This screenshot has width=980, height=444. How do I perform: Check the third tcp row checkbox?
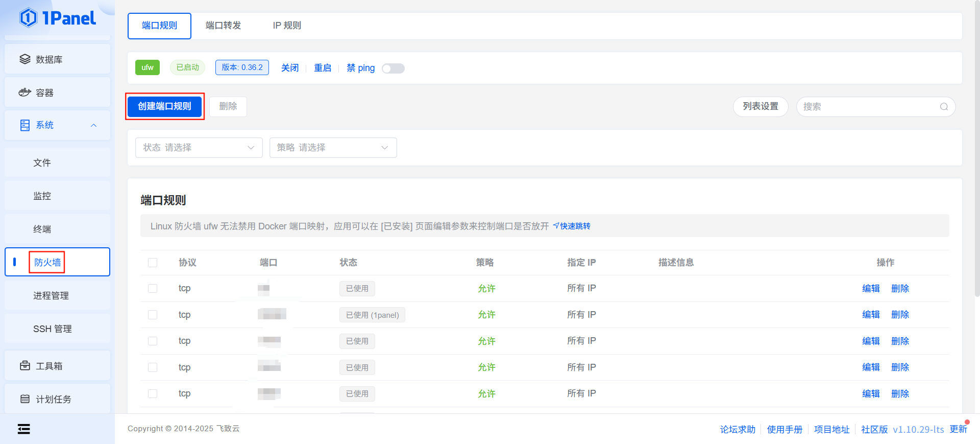pos(153,341)
